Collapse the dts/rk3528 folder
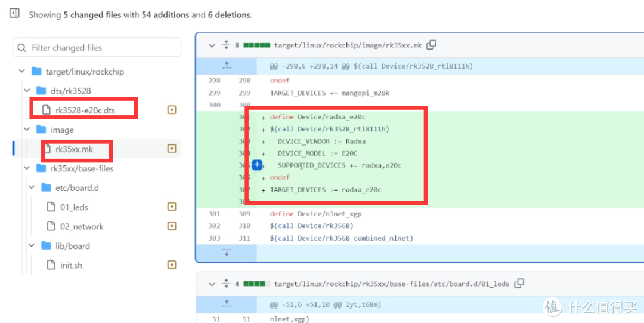 pos(27,91)
